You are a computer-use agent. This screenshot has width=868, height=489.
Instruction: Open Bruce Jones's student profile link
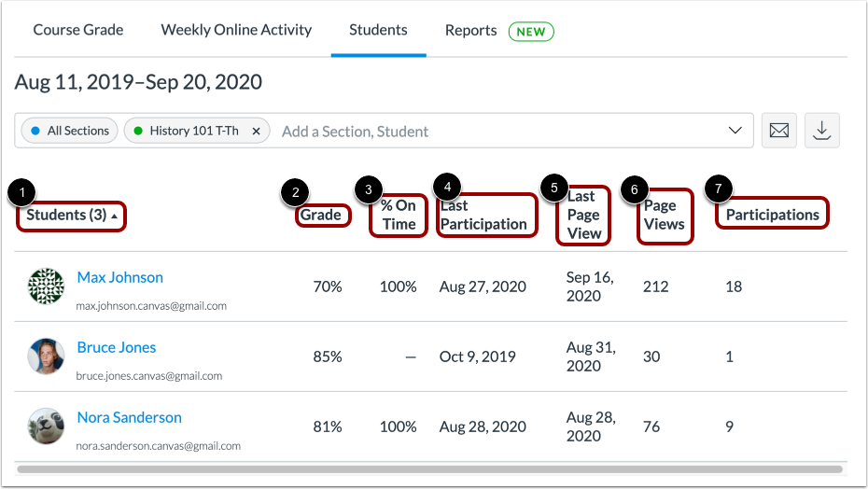[x=117, y=347]
